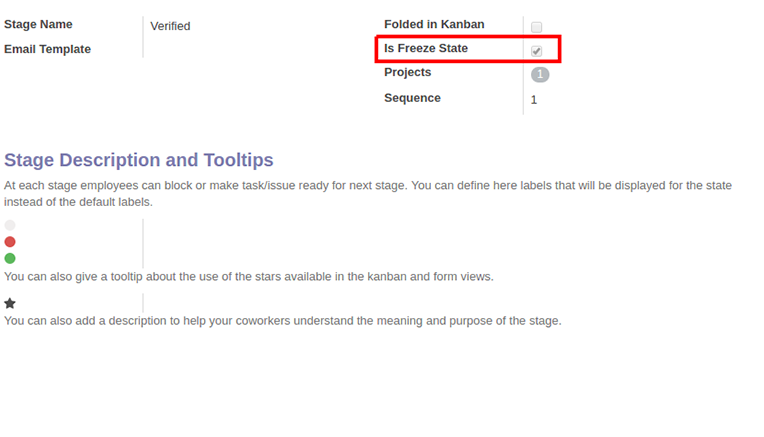Click the black star priority icon
The height and width of the screenshot is (437, 764).
point(10,304)
